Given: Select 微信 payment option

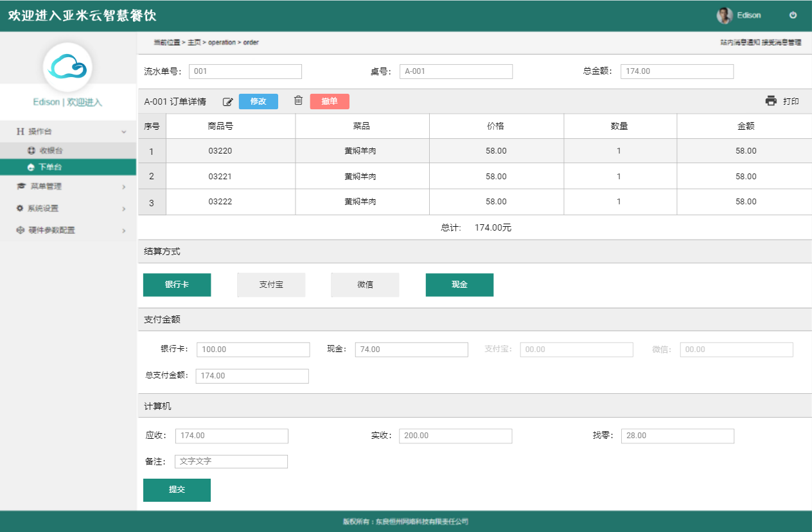Looking at the screenshot, I should tap(364, 285).
